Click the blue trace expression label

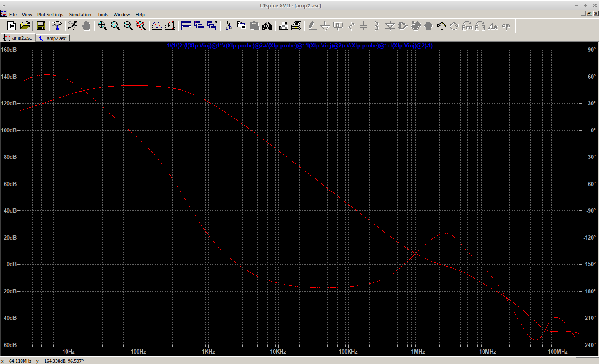(299, 45)
